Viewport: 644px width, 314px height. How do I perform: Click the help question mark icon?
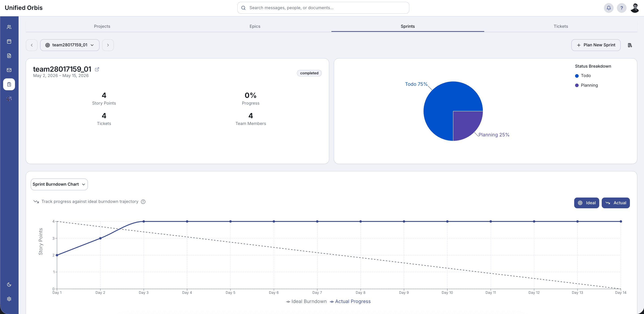coord(621,8)
